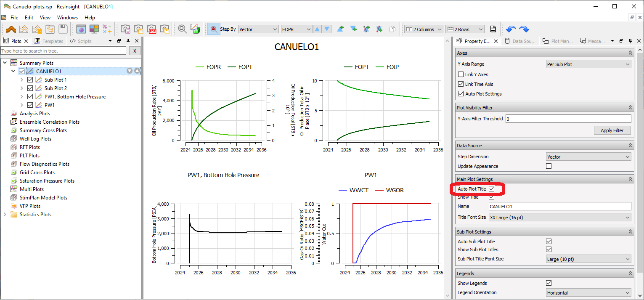Toggle visibility of Sub Plot 1
644x300 pixels.
tap(30, 80)
